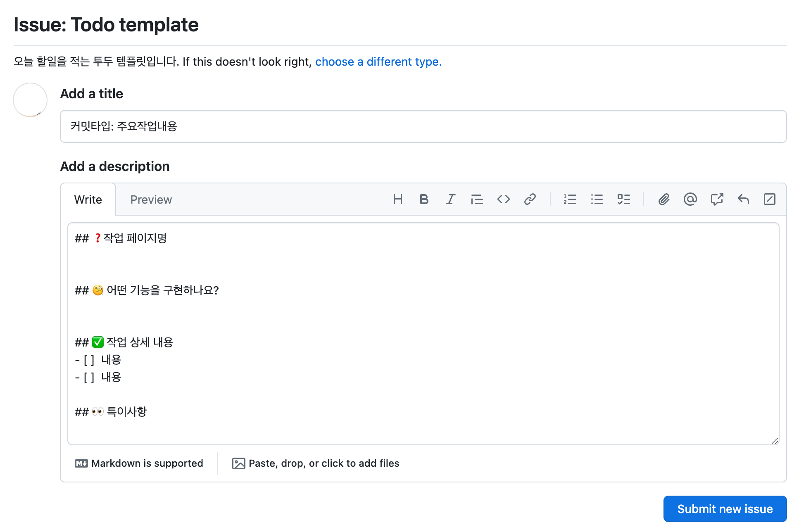The image size is (799, 532).
Task: Insert a heading with the H icon
Action: pyautogui.click(x=397, y=199)
